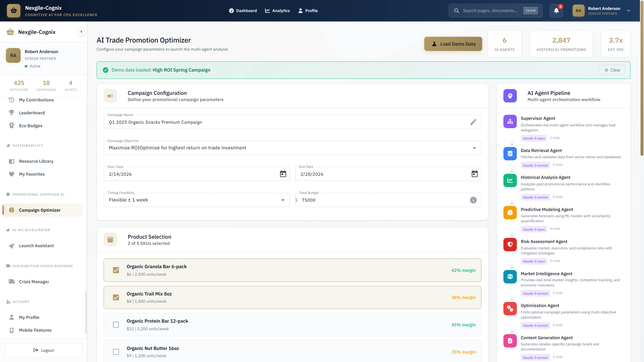Click the pencil icon to edit Campaign Name
This screenshot has height=362, width=644.
tap(473, 122)
